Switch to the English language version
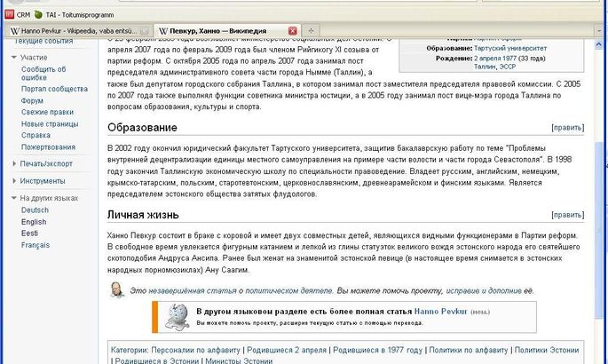This screenshot has height=364, width=608. point(34,222)
